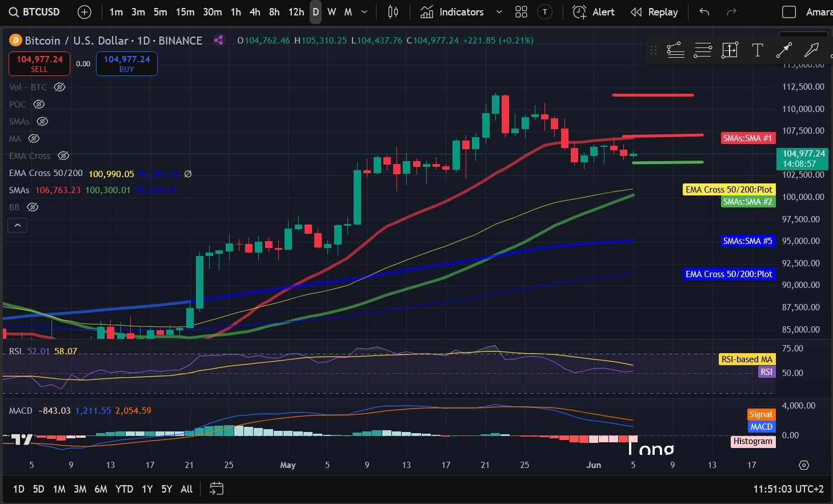The image size is (833, 504).
Task: Click the layout setup grid icon
Action: point(521,12)
